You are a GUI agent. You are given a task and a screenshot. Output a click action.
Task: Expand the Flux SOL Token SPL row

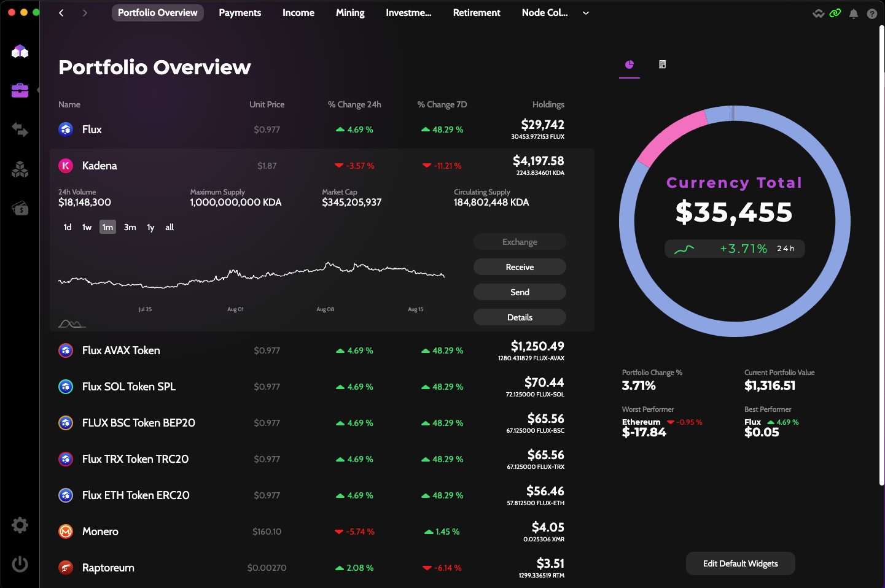tap(322, 387)
